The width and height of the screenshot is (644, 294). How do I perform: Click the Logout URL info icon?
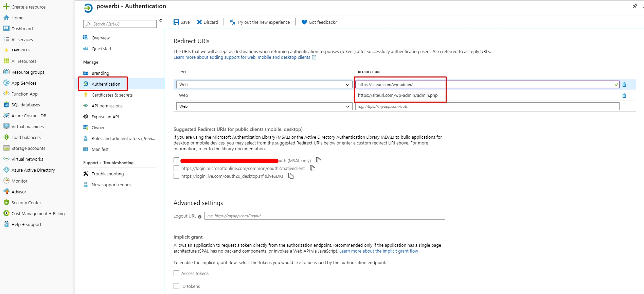point(200,217)
